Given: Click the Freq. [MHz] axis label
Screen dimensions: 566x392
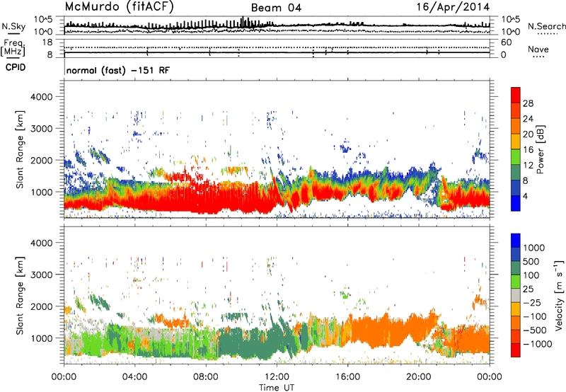Looking at the screenshot, I should tap(13, 48).
